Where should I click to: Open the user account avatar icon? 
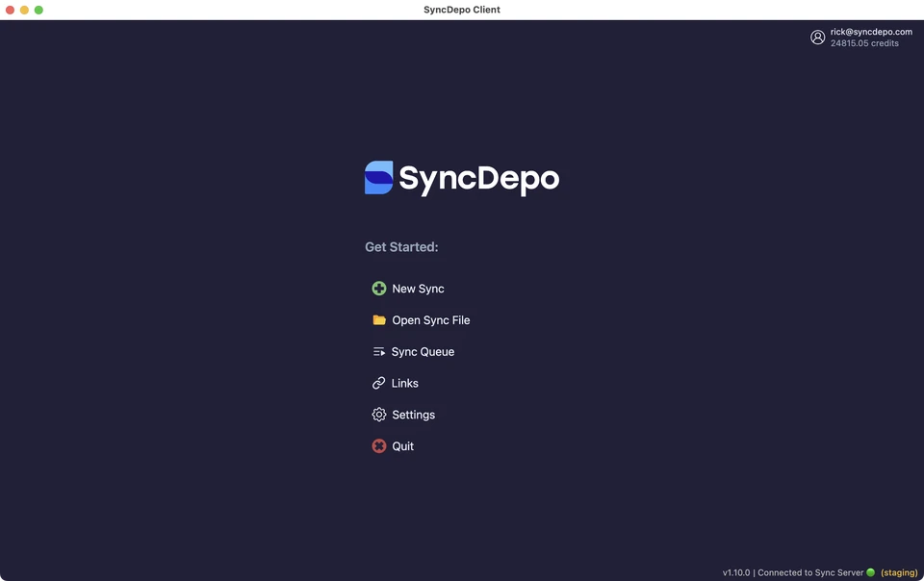pyautogui.click(x=817, y=38)
